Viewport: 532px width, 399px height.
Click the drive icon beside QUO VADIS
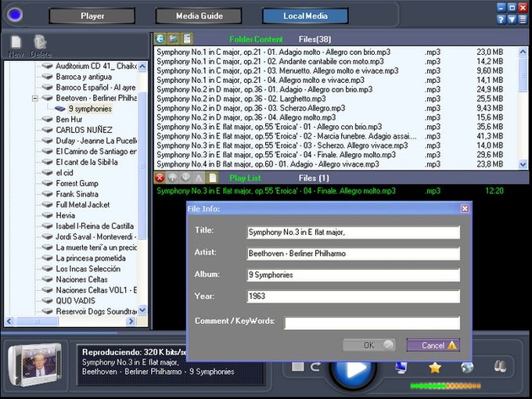pyautogui.click(x=47, y=300)
